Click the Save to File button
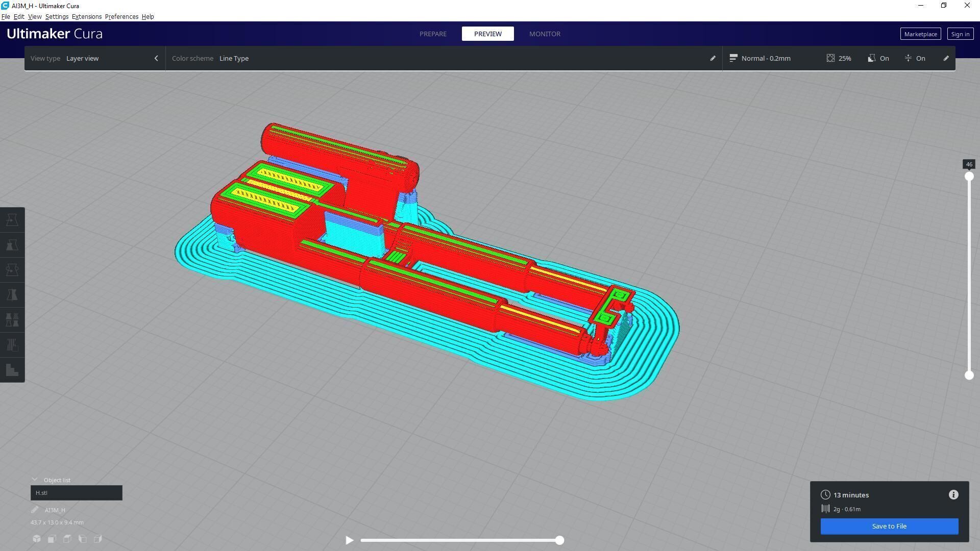 pos(889,526)
